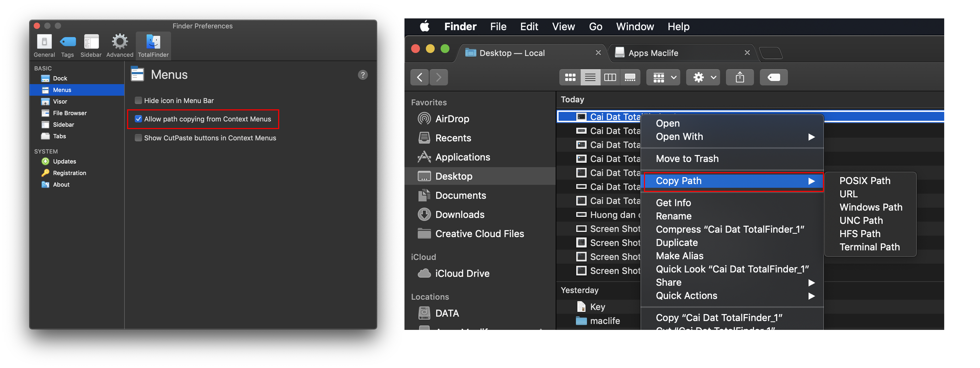Switch Finder to column view
Viewport: 980px width, 368px height.
(610, 77)
